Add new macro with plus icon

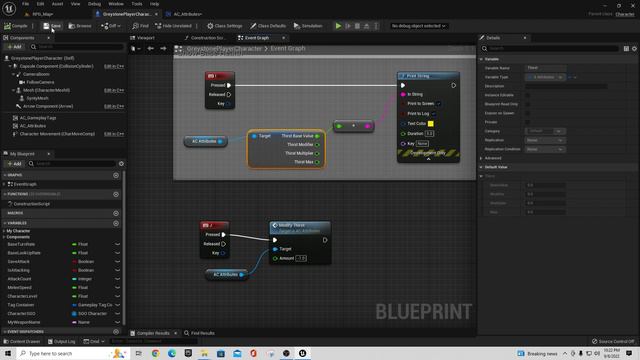(x=116, y=213)
